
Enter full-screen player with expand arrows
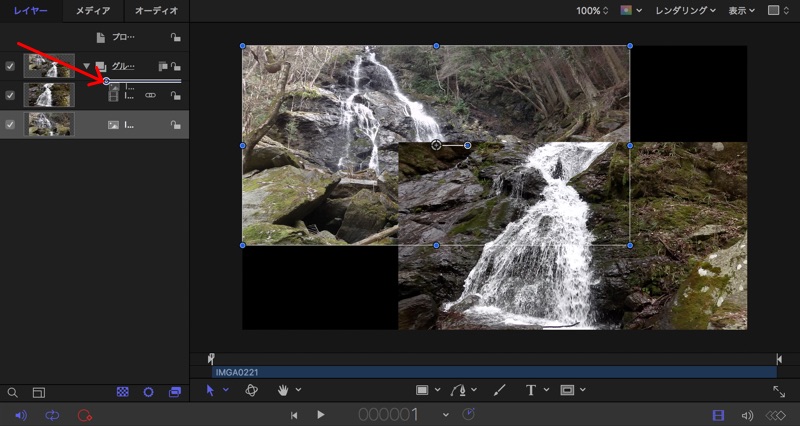click(x=779, y=392)
